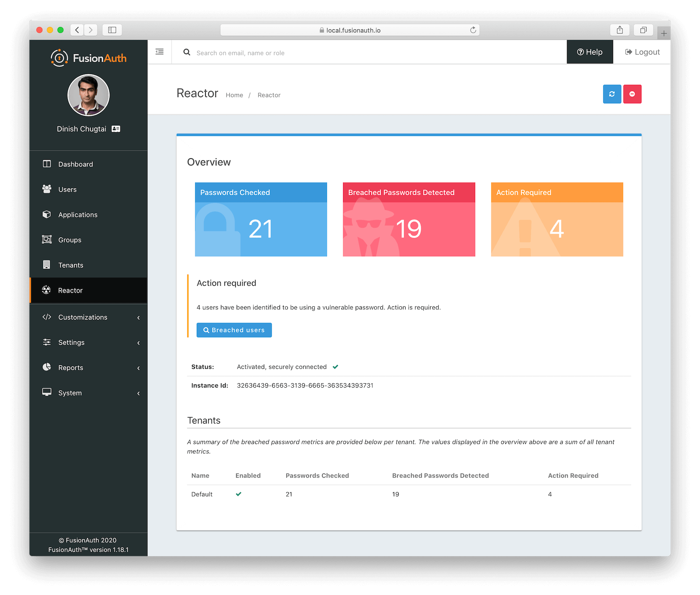This screenshot has height=595, width=700.
Task: Click the Settings sliders icon
Action: pyautogui.click(x=47, y=342)
